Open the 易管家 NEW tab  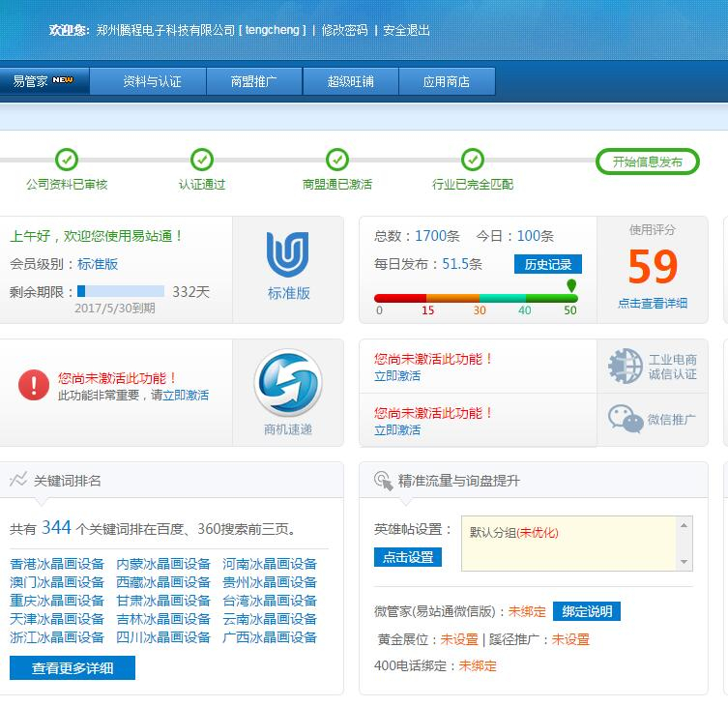pos(44,81)
